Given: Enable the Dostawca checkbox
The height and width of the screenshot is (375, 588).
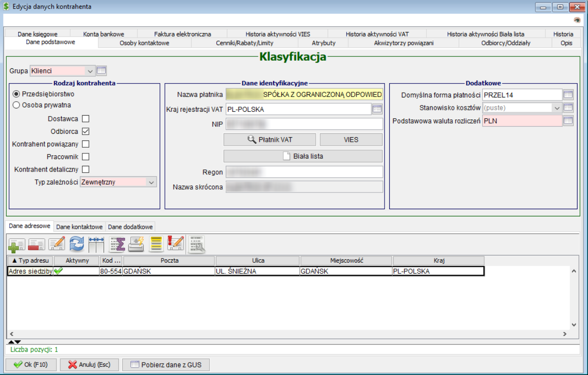Looking at the screenshot, I should tap(86, 119).
